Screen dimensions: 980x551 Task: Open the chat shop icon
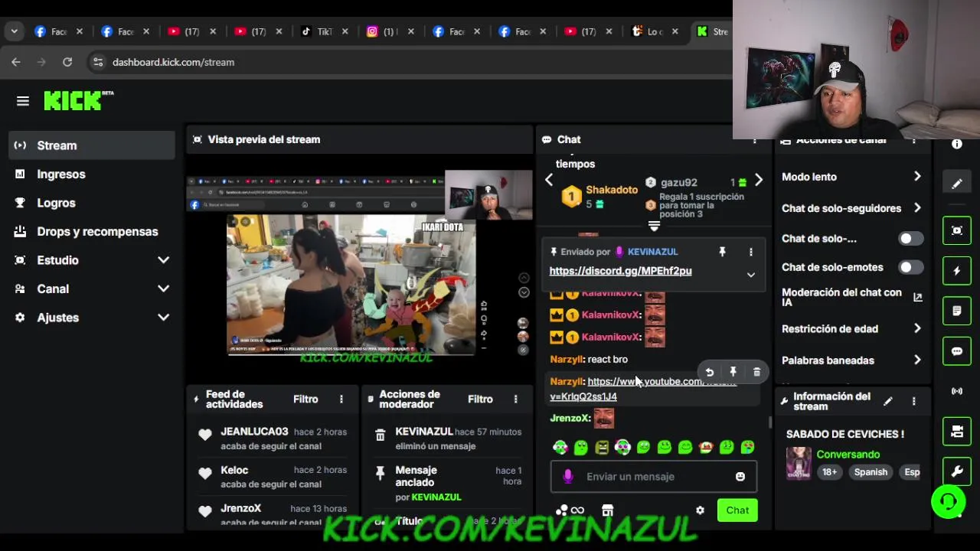(607, 510)
